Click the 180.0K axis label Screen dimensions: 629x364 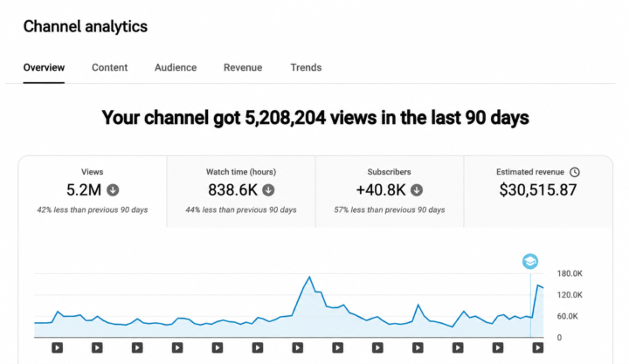(x=570, y=273)
